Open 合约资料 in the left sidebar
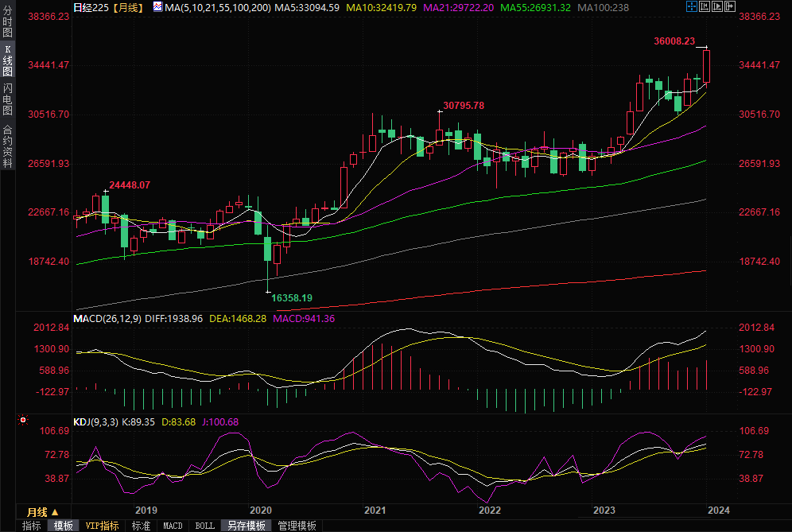792x532 pixels. [x=7, y=146]
